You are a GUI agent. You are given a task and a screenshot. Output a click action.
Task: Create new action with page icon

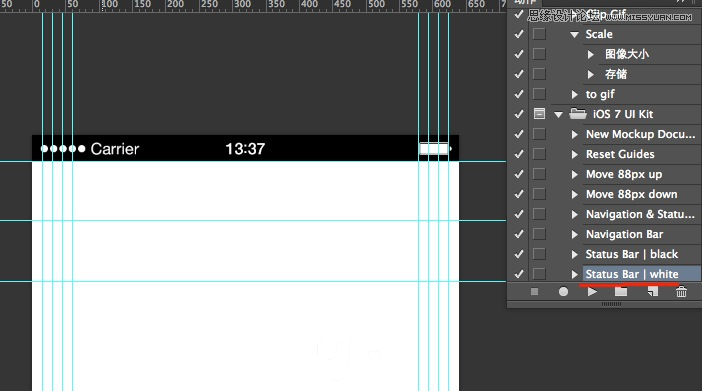pos(653,292)
